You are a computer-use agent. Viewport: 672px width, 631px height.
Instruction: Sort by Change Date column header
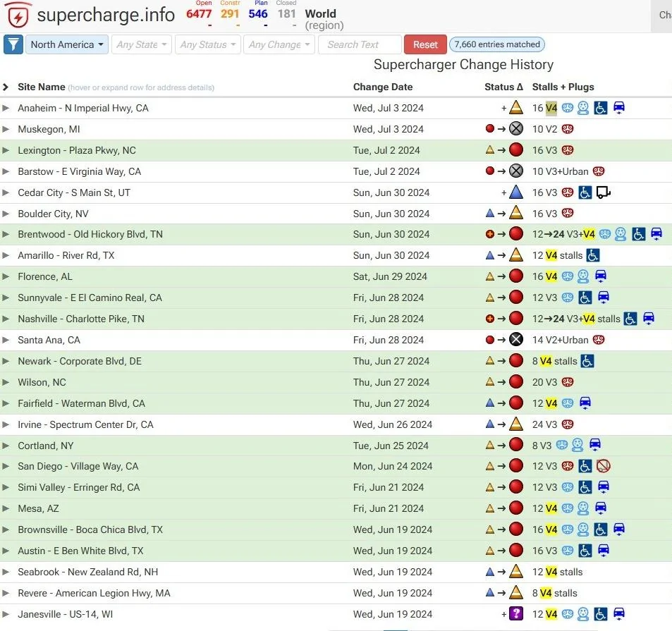383,87
